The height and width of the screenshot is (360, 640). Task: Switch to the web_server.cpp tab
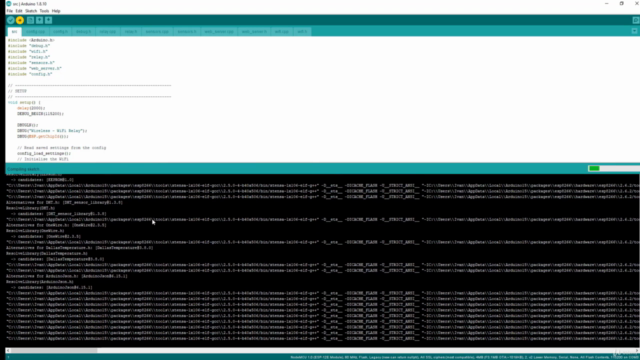(x=219, y=31)
